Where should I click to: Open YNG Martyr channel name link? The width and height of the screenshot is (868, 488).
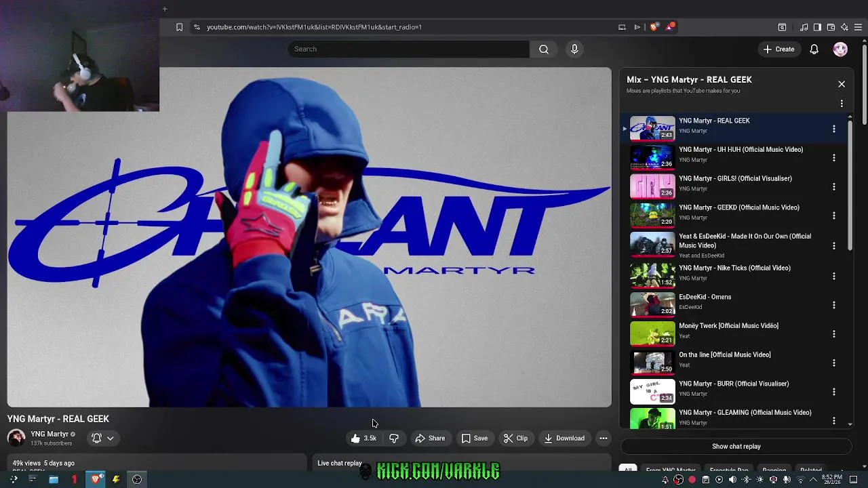[50, 434]
